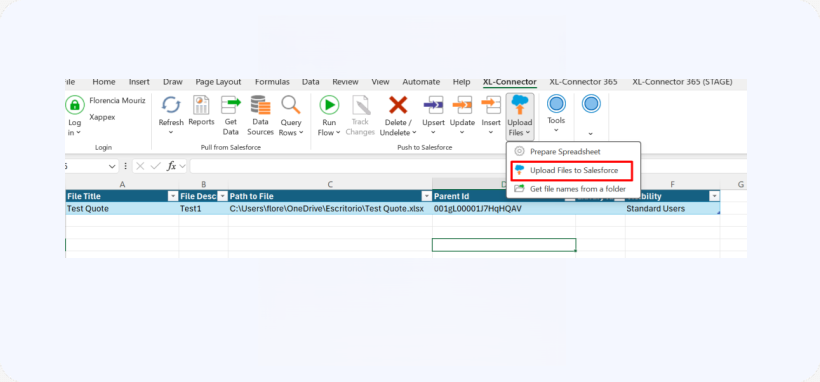
Task: Click the "001gL00001J7HqHQAV" Parent Id cell
Action: 504,209
